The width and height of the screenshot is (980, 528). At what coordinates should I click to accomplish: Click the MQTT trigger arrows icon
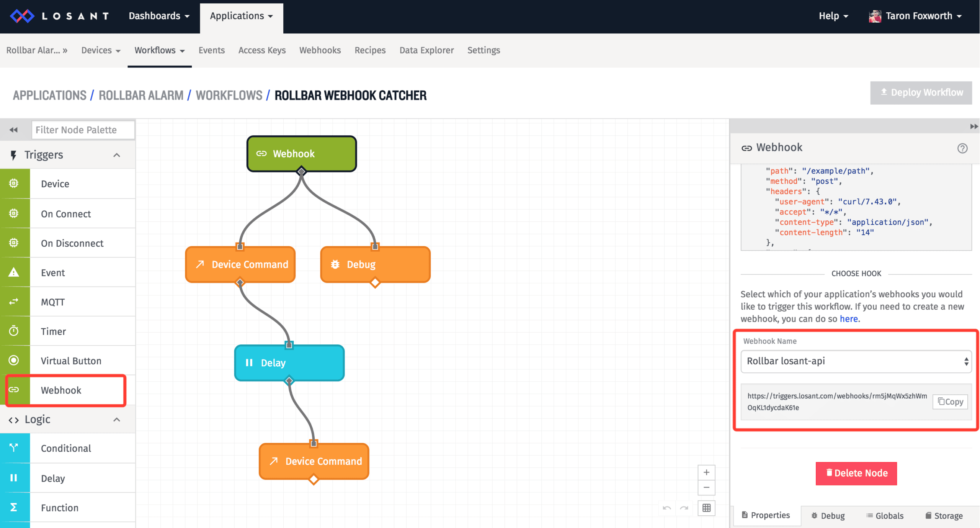(x=14, y=302)
